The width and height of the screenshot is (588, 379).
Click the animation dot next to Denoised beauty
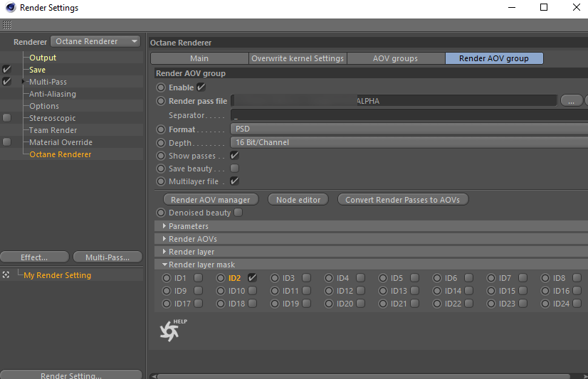coord(161,213)
